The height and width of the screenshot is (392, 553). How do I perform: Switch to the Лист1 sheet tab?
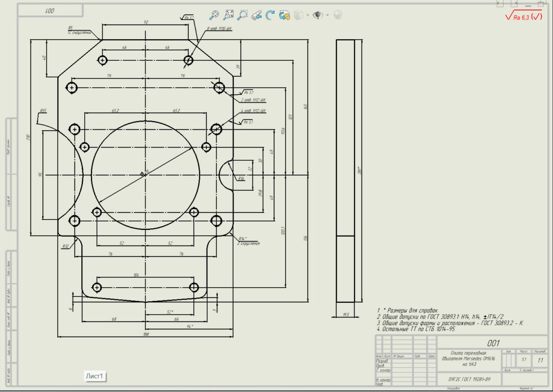(95, 376)
